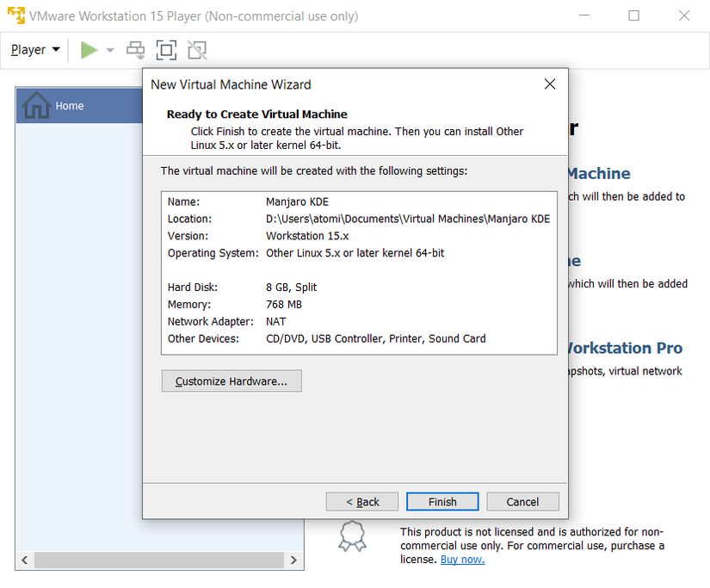Click the VMware logo in title bar
Screen dimensions: 710x588
tap(15, 15)
